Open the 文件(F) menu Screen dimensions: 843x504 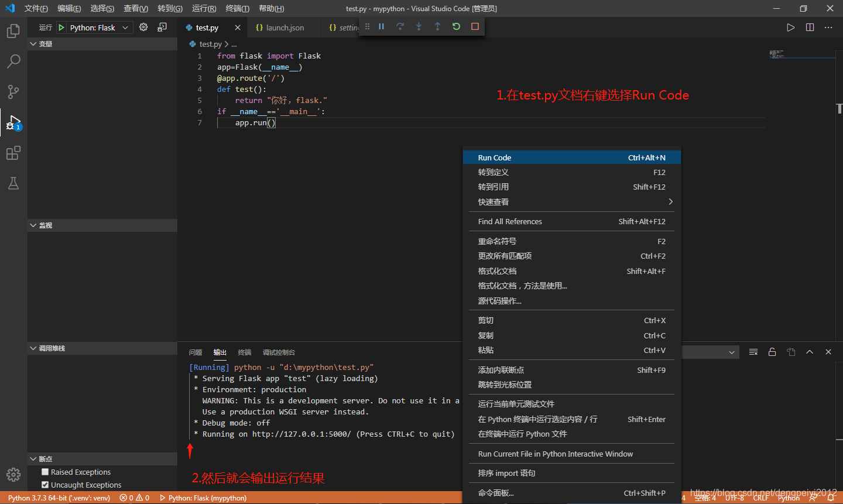click(36, 8)
